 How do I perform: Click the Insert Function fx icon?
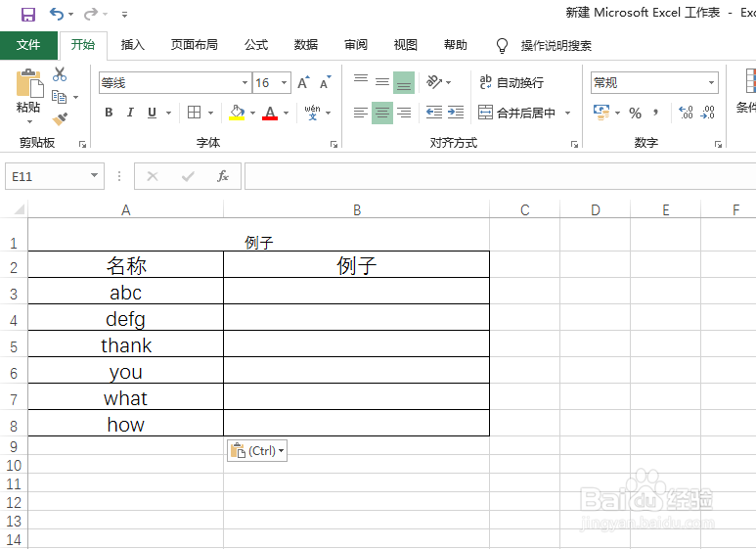[223, 176]
